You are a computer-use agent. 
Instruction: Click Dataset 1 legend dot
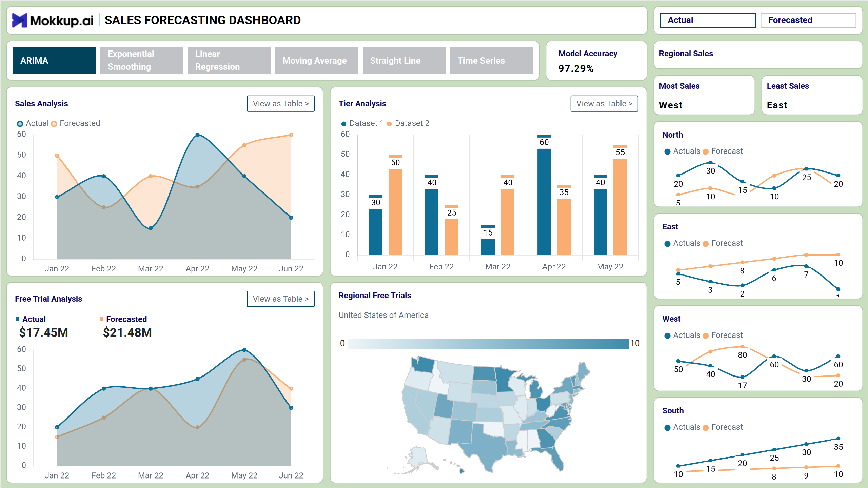[344, 124]
